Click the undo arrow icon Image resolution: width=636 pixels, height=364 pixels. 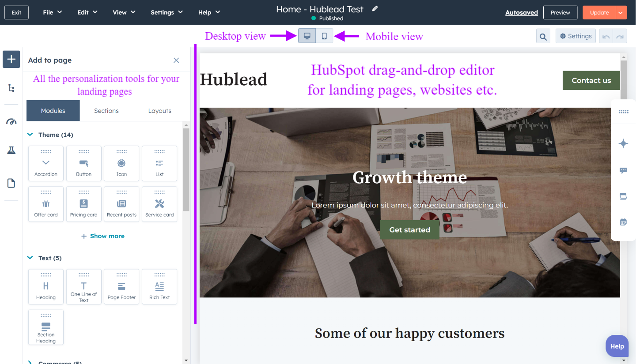pyautogui.click(x=606, y=37)
